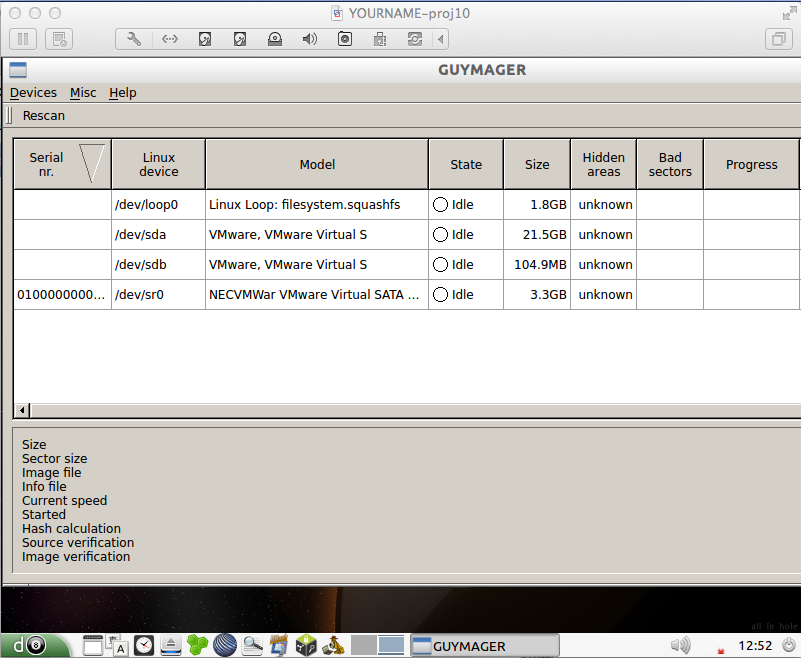Open the green hexagons taskbar app
The image size is (801, 658).
point(198,646)
